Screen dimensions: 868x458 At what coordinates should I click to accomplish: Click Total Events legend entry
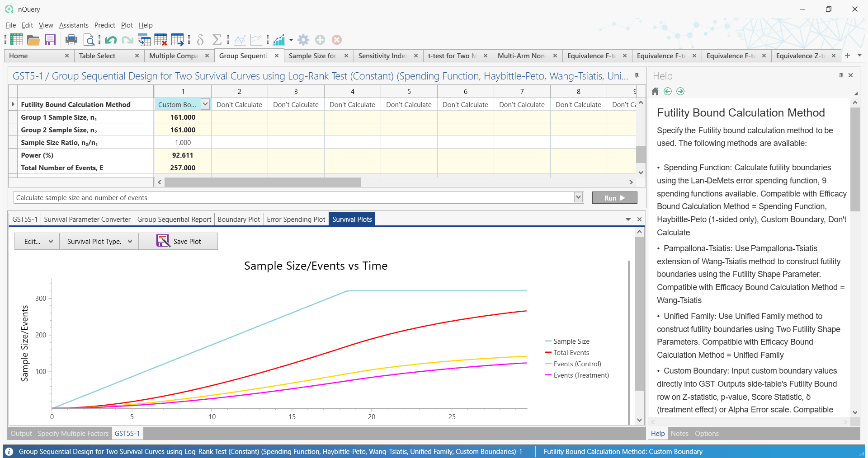click(567, 353)
